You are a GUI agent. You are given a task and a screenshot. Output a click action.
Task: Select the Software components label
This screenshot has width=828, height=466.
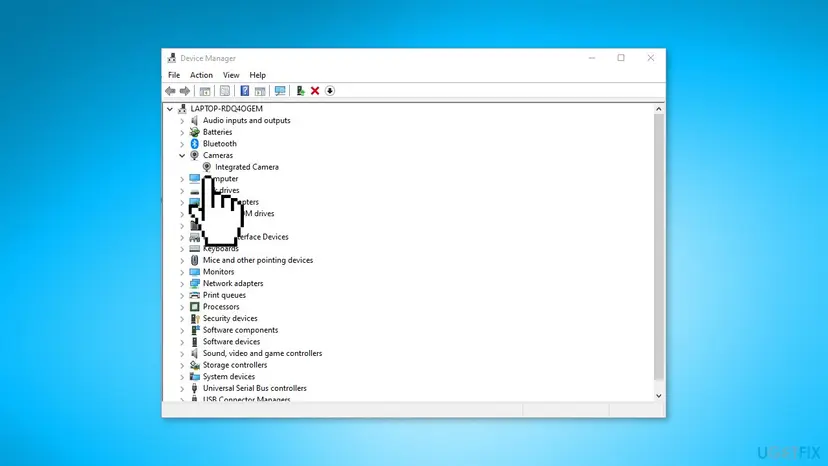pyautogui.click(x=240, y=330)
